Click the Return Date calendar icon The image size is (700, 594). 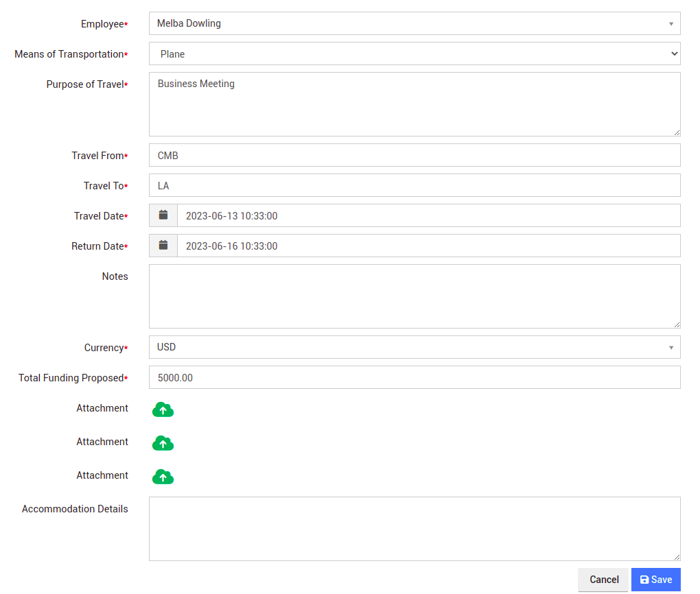[163, 246]
